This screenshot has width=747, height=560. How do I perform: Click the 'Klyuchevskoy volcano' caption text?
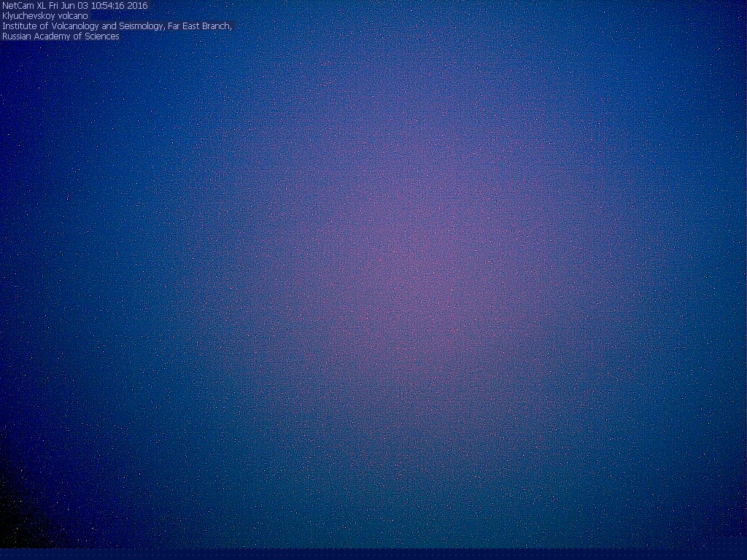(44, 16)
